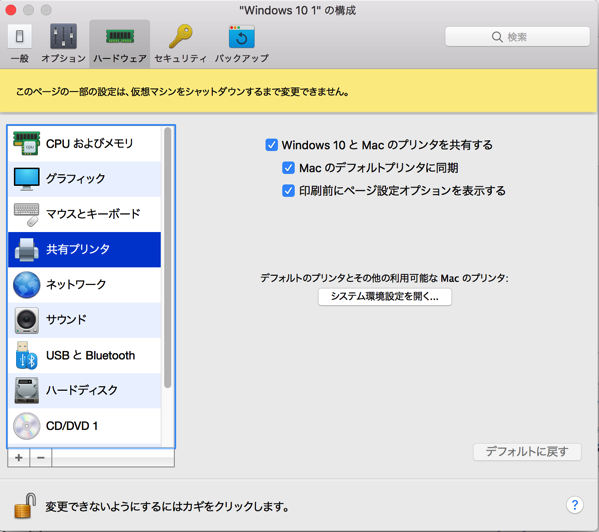Add a device with the plus button
The image size is (599, 532).
19,457
